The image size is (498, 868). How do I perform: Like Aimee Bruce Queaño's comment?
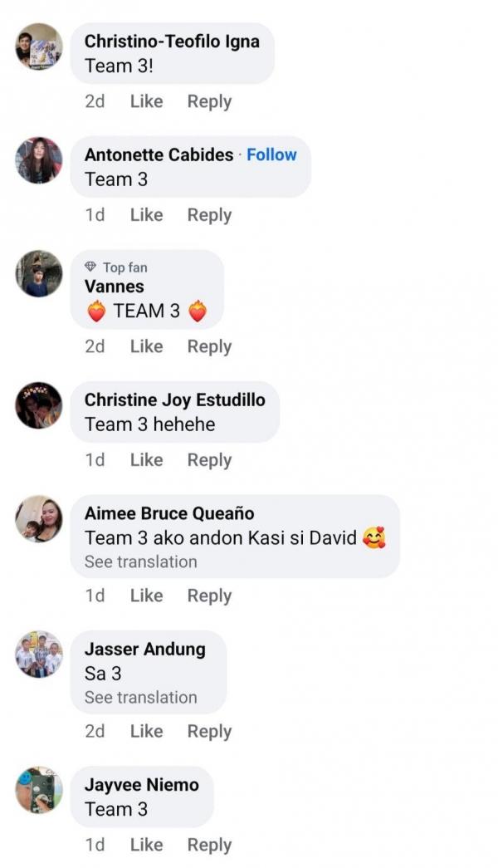point(147,596)
